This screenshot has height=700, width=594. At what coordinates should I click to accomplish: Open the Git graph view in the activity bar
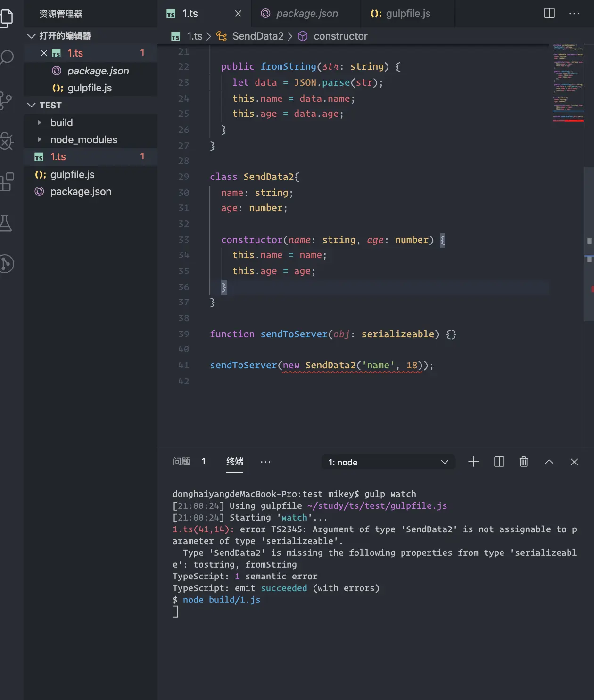point(7,264)
